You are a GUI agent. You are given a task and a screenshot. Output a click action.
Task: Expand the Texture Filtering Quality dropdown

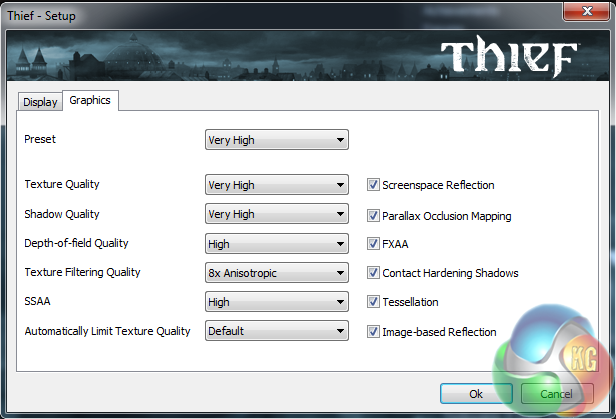(277, 273)
